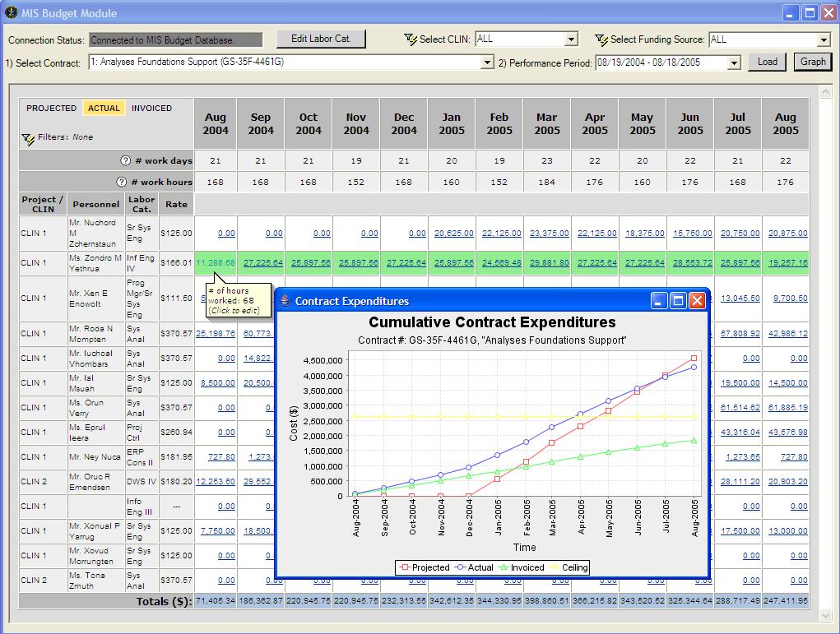Click the MIS Budget Module title bar icon
Viewport: 840px width, 634px height.
(12, 12)
